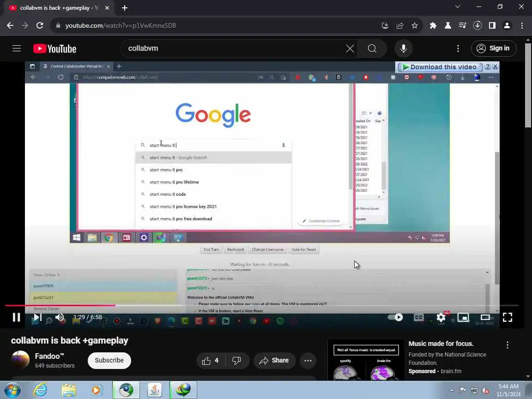The height and width of the screenshot is (399, 532).
Task: Go back in browser history
Action: click(x=10, y=25)
